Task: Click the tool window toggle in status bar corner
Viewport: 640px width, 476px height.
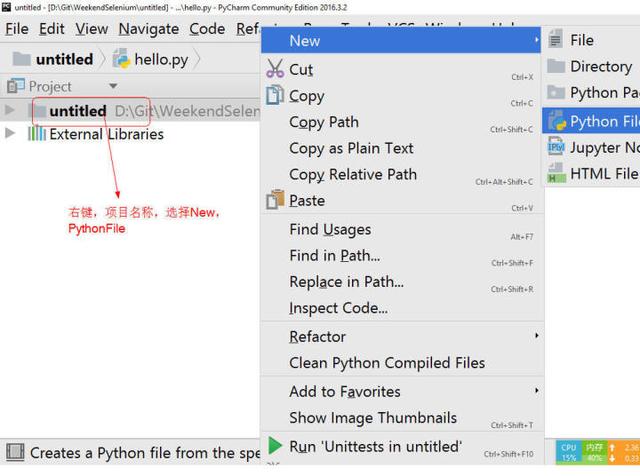Action: [x=12, y=453]
